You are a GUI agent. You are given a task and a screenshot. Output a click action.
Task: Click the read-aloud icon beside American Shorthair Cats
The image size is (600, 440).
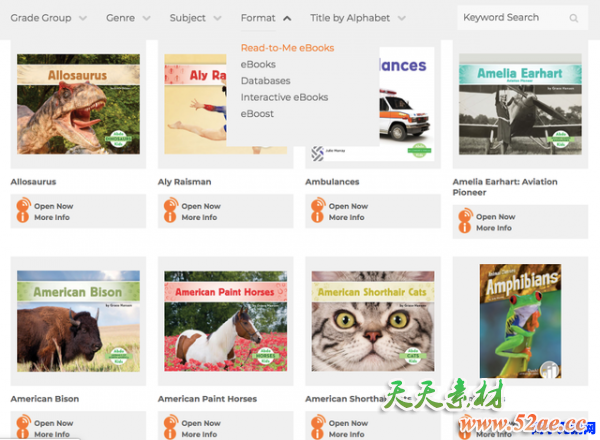coord(318,421)
